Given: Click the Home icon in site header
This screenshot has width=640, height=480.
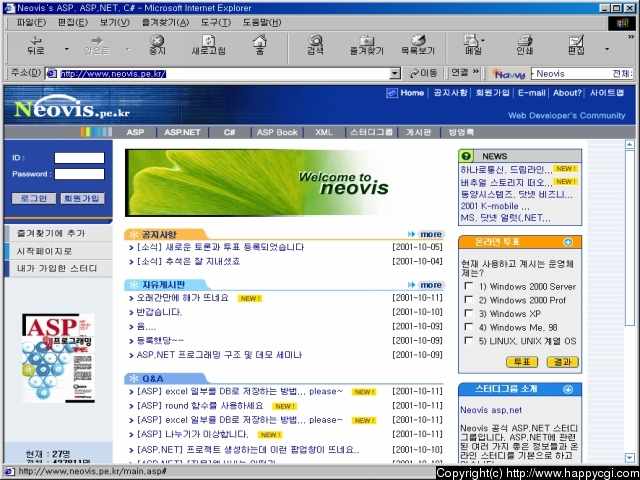Looking at the screenshot, I should point(391,93).
